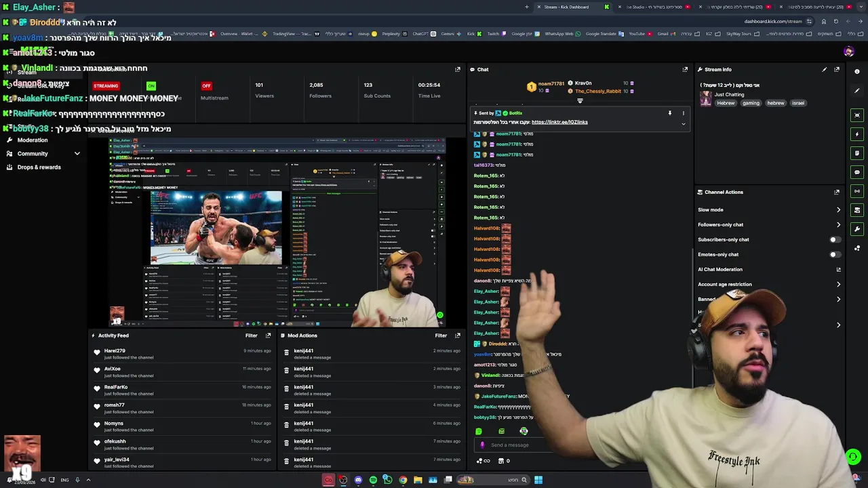Edit stream info with the pencil icon
The height and width of the screenshot is (488, 868).
pos(825,69)
